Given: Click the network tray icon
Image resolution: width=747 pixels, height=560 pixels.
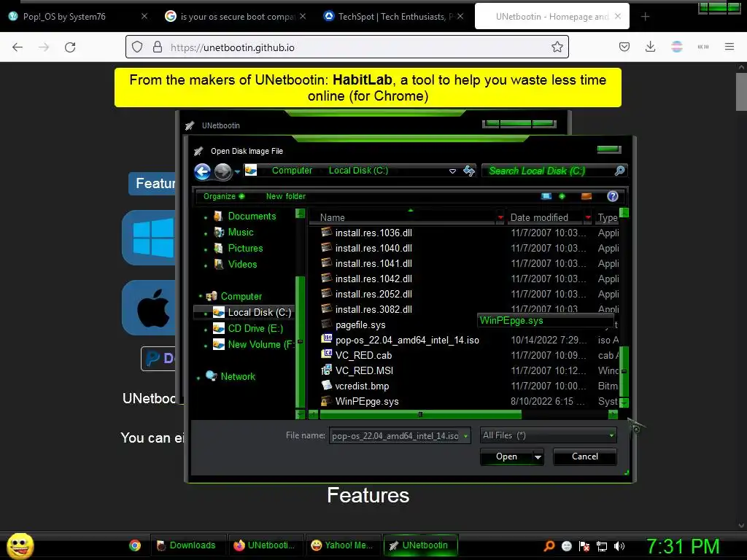Looking at the screenshot, I should [602, 546].
